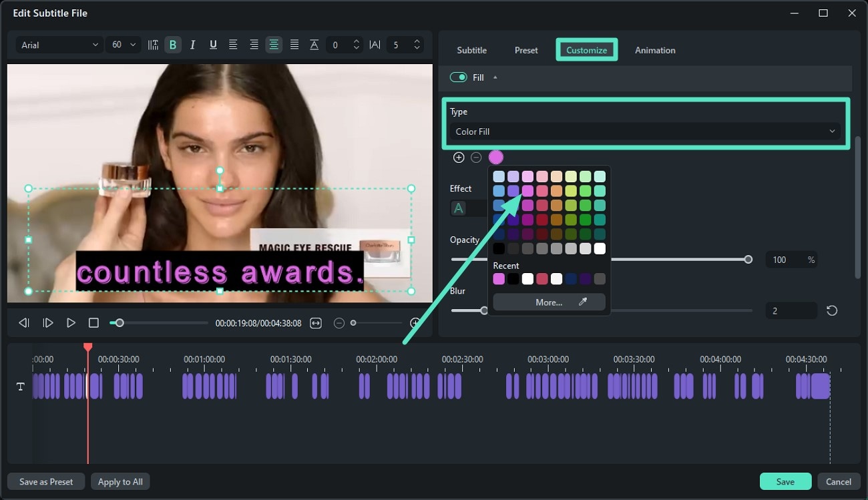Image resolution: width=868 pixels, height=500 pixels.
Task: Click the T subtitle track icon
Action: click(20, 387)
